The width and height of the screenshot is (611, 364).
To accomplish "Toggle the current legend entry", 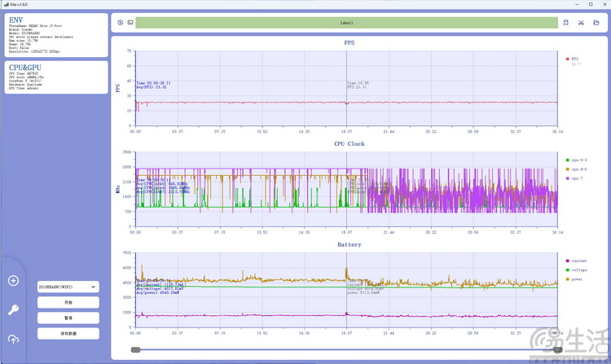I will (x=576, y=261).
